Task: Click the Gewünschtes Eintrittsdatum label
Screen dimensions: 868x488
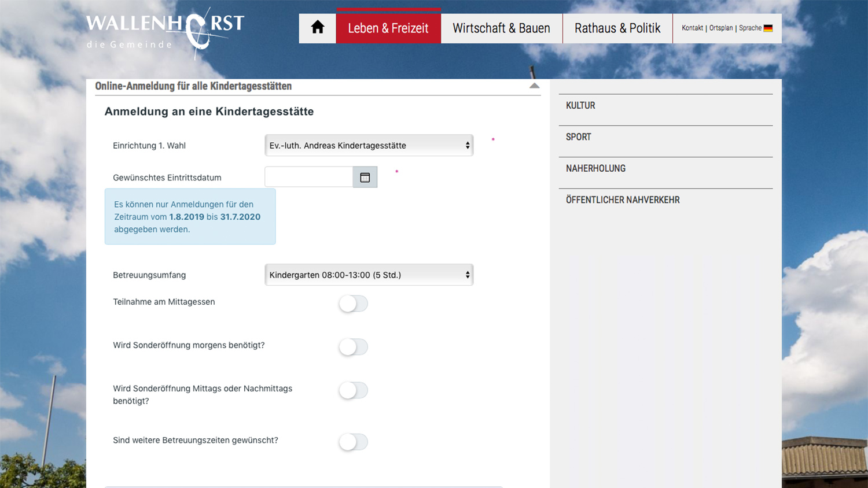Action: tap(167, 178)
